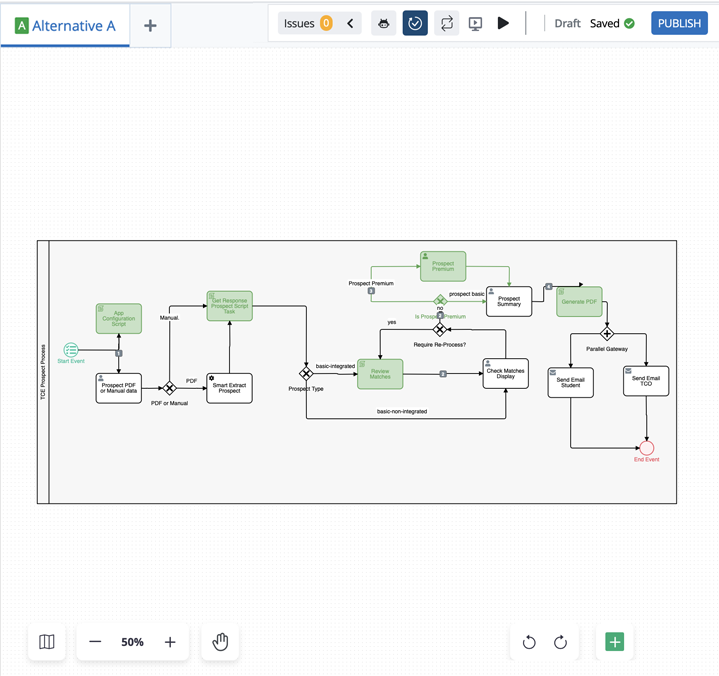Reset zoom via the 50% label
Screen dimensions: 719x676
[x=132, y=642]
